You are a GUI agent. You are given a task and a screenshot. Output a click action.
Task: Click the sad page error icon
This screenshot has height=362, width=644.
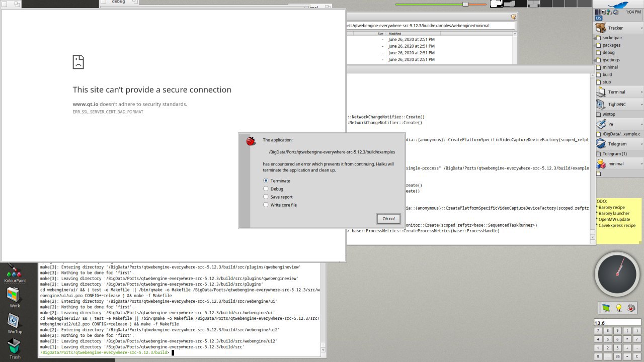(78, 62)
